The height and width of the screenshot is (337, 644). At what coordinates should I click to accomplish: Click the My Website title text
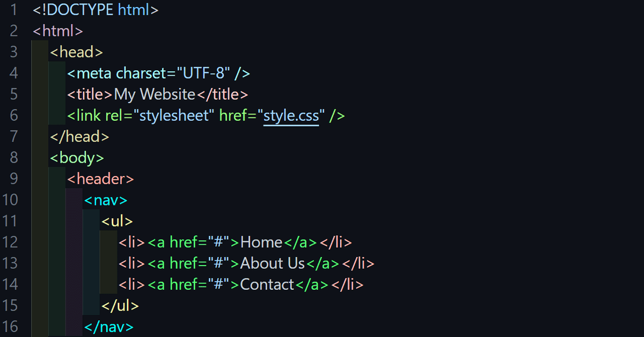(x=155, y=94)
